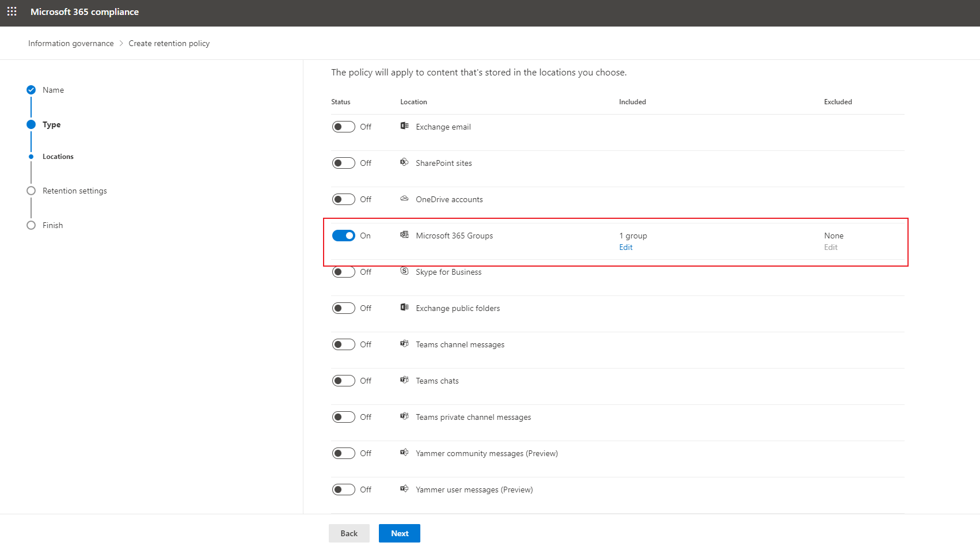Click the '1 group' included value
Image resolution: width=980 pixels, height=550 pixels.
pyautogui.click(x=633, y=236)
